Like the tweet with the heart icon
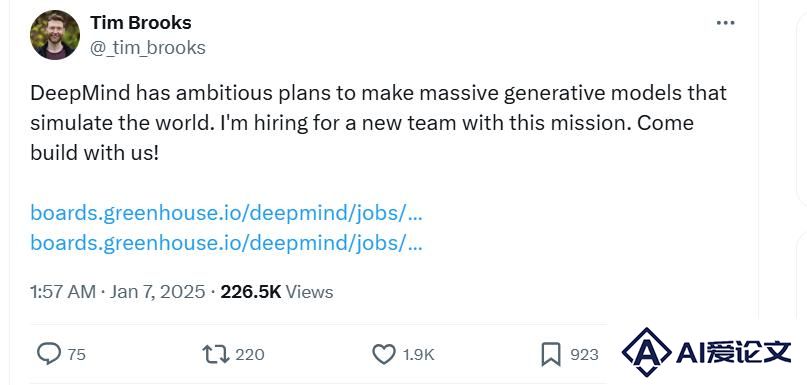This screenshot has height=385, width=807. pyautogui.click(x=383, y=355)
